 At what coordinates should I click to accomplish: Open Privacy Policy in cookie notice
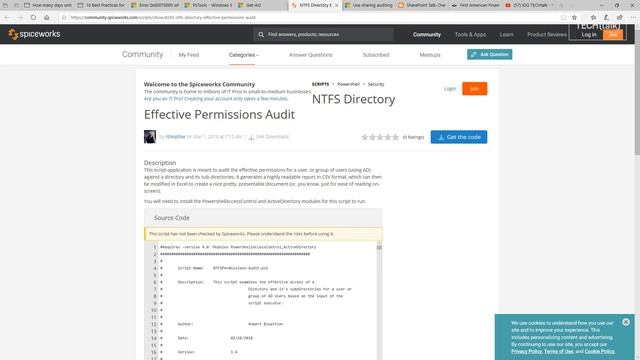click(526, 351)
